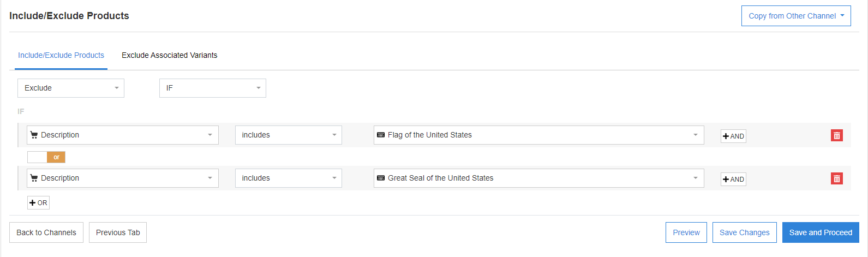Expand the second includes operator dropdown

(288, 178)
